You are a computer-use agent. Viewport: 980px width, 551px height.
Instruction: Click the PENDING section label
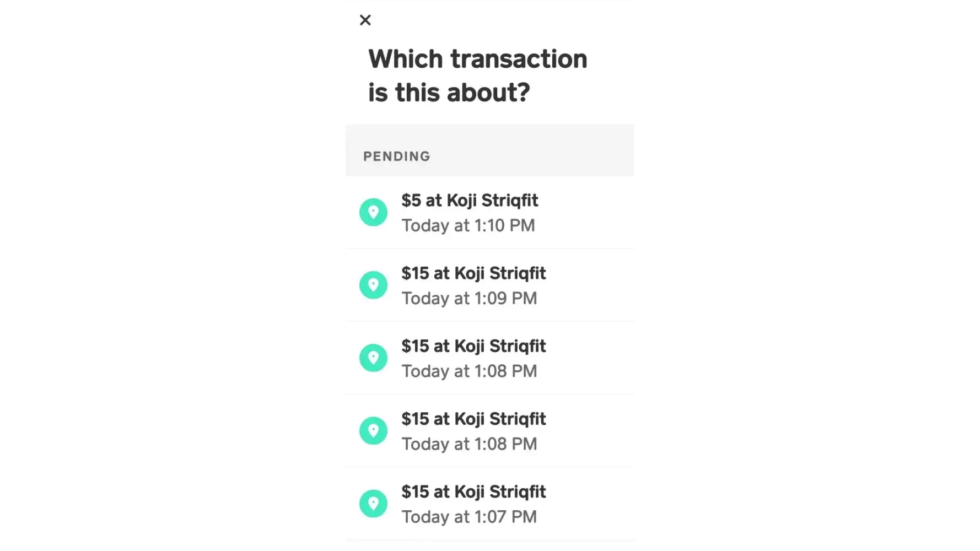396,156
